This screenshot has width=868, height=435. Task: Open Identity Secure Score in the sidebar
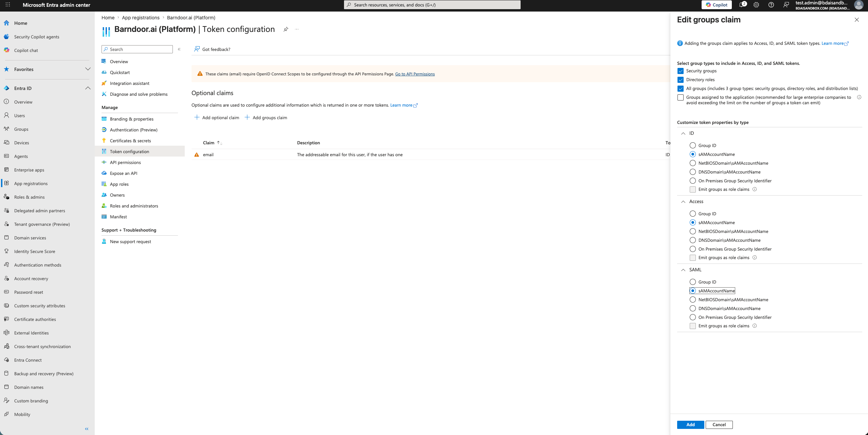35,251
